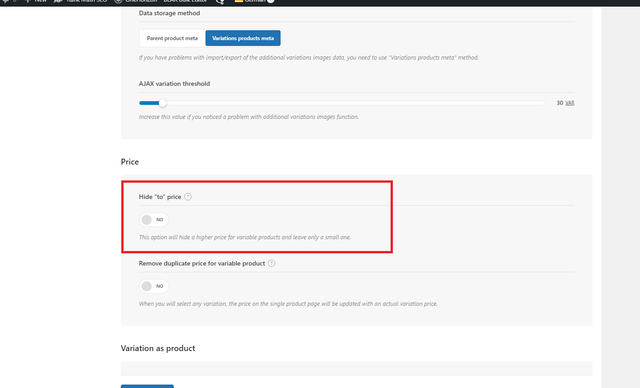Image resolution: width=640 pixels, height=388 pixels.
Task: Open the help tooltip for Hide "to" price
Action: [188, 197]
